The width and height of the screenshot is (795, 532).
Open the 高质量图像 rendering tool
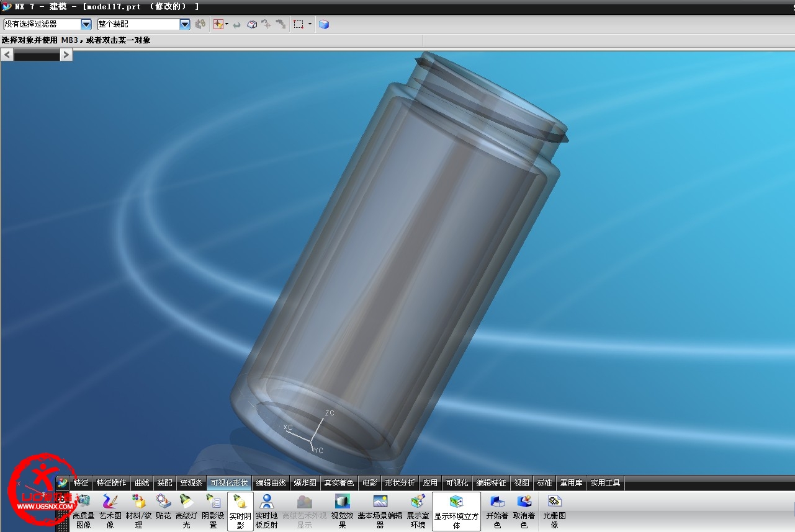(84, 512)
